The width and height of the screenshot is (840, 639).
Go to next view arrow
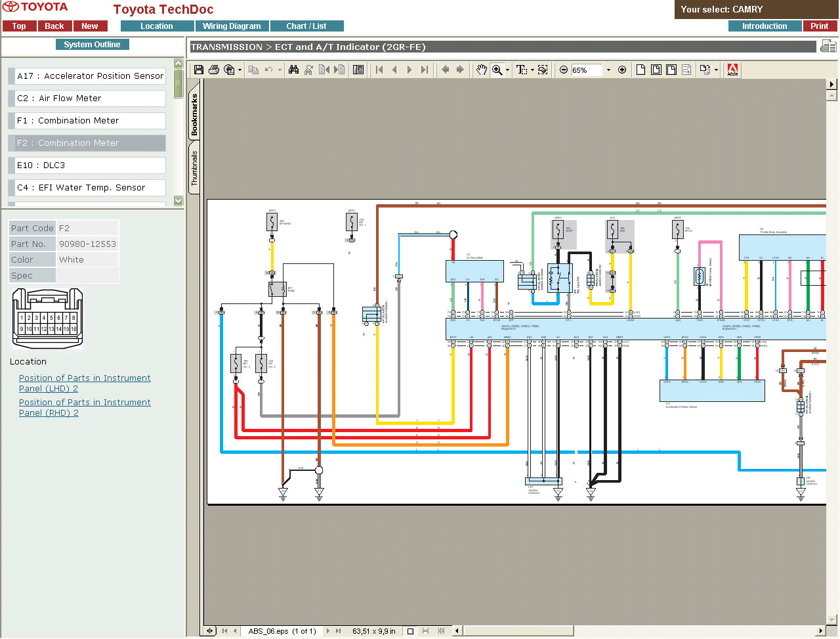pyautogui.click(x=460, y=70)
